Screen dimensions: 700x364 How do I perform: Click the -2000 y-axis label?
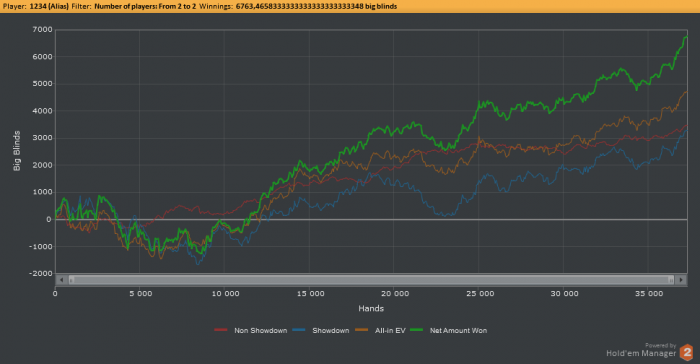[x=41, y=273]
